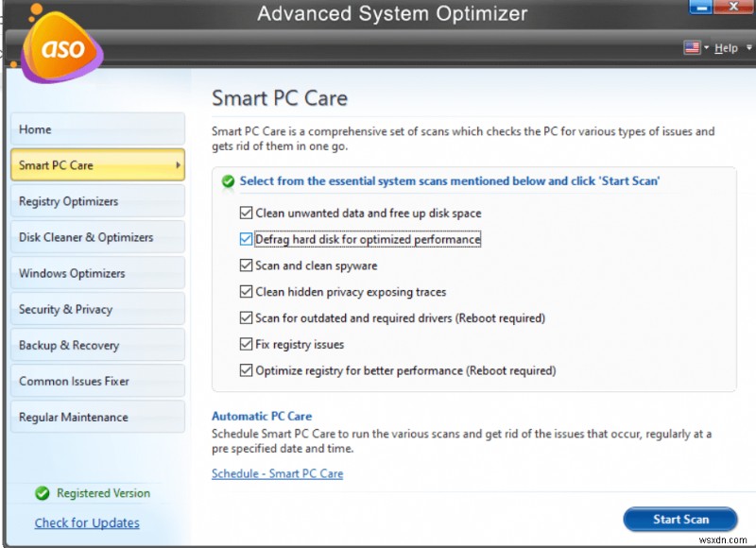The image size is (756, 548).
Task: Disable Scan for outdated and required drivers
Action: (x=246, y=317)
